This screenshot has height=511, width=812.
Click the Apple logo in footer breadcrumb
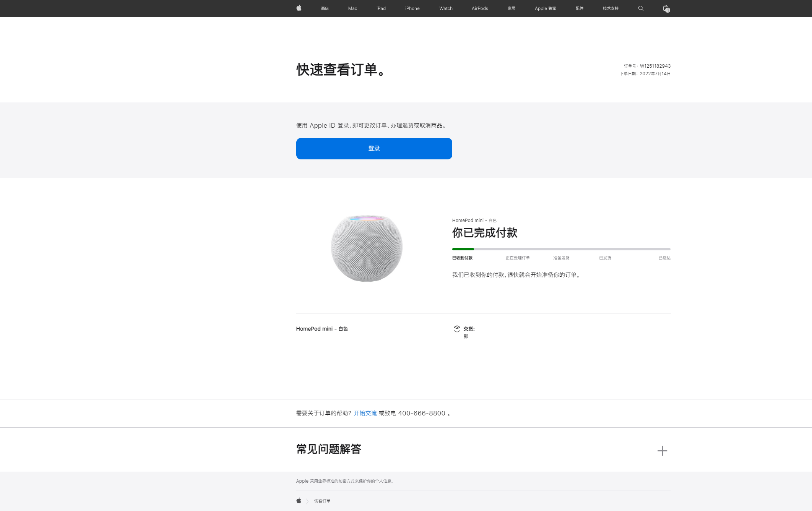click(x=299, y=501)
